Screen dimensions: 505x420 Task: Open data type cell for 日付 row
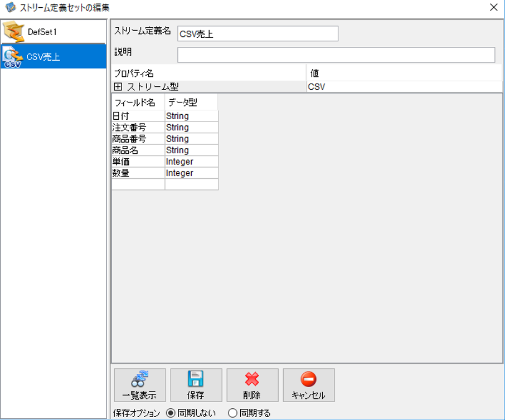point(192,116)
